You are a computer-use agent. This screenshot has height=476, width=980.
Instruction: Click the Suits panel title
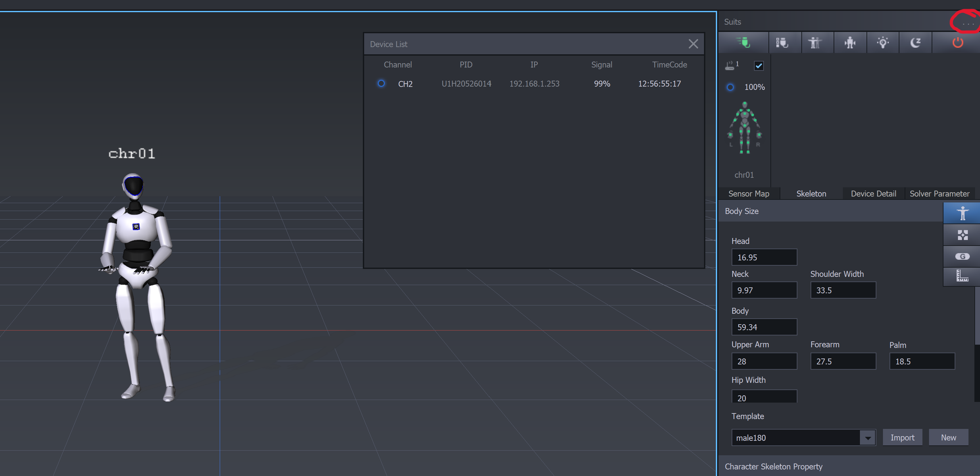[x=732, y=22]
